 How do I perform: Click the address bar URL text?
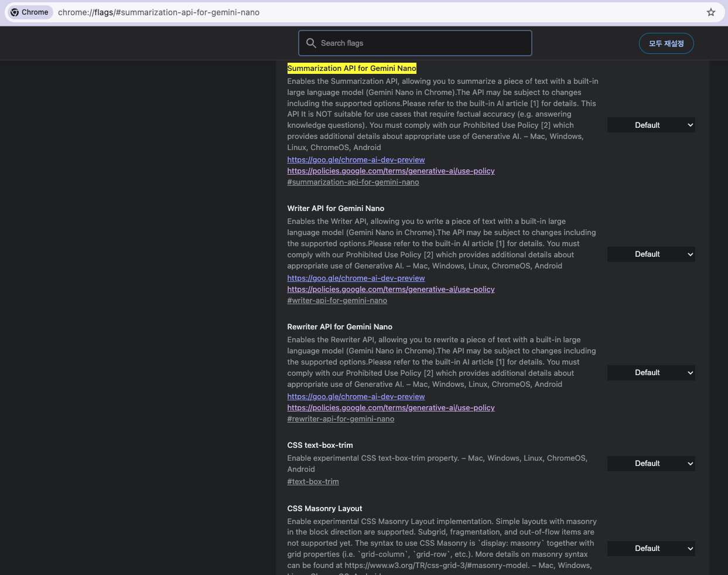click(x=159, y=12)
